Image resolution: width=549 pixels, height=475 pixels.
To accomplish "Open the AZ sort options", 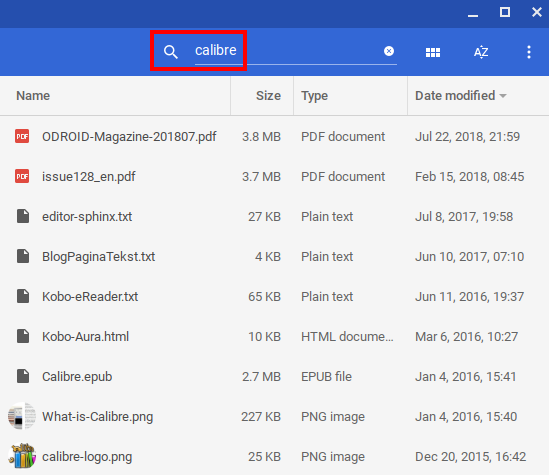I will 481,52.
